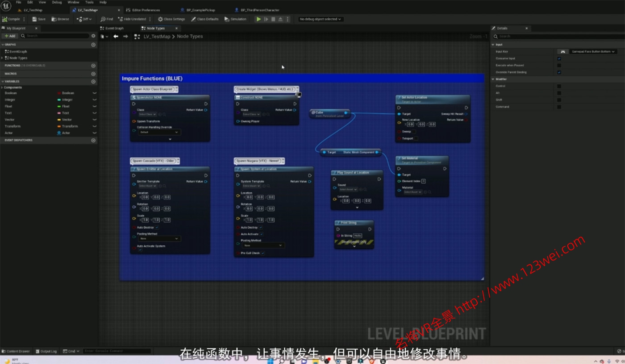625x364 pixels.
Task: Click the Add button in My Blueprint
Action: coord(9,36)
